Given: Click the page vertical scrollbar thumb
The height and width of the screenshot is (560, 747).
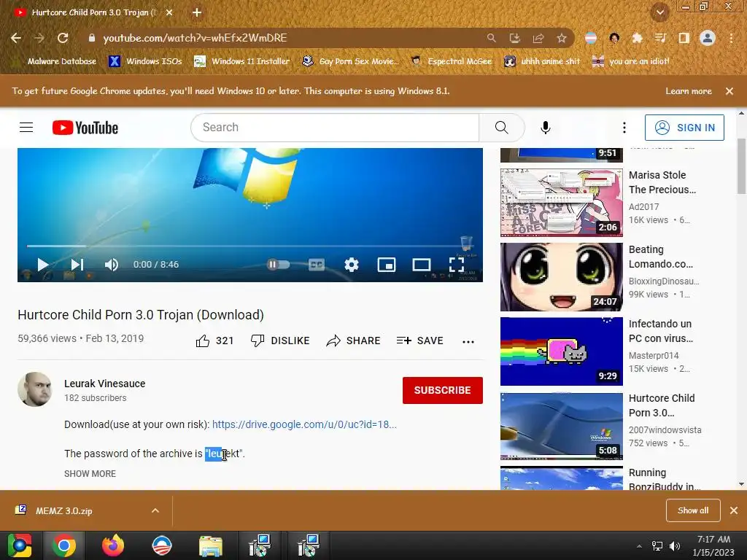Looking at the screenshot, I should point(741,167).
